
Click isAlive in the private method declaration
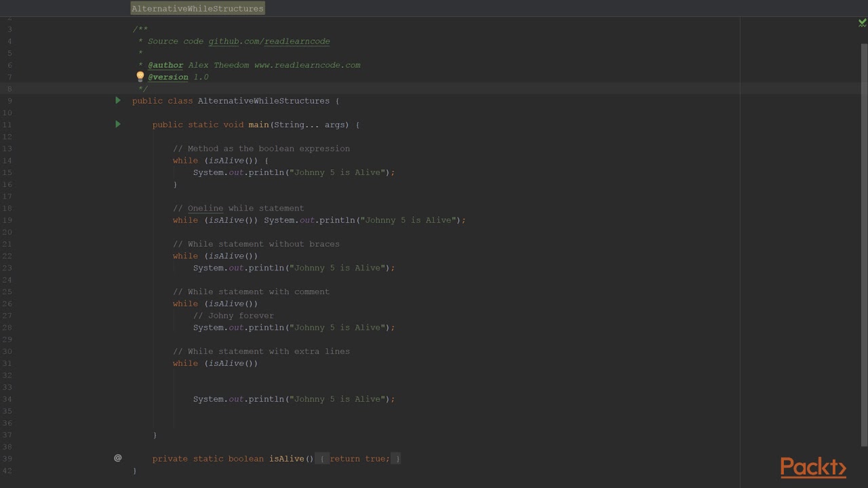[x=287, y=459]
